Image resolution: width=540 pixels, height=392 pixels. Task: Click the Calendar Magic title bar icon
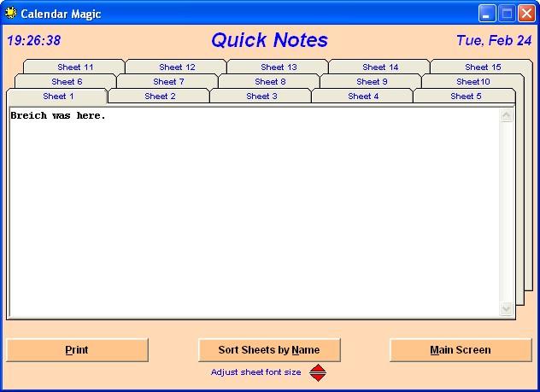[10, 13]
